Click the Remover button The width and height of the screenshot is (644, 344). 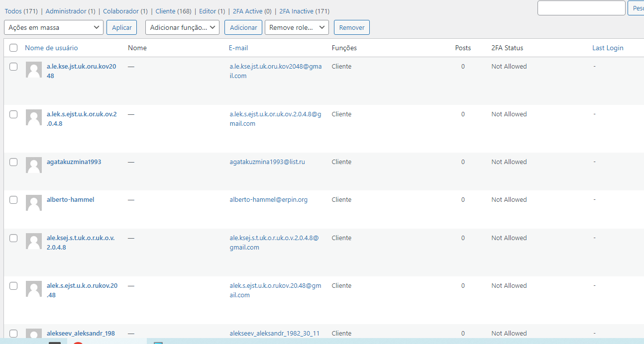click(x=352, y=27)
